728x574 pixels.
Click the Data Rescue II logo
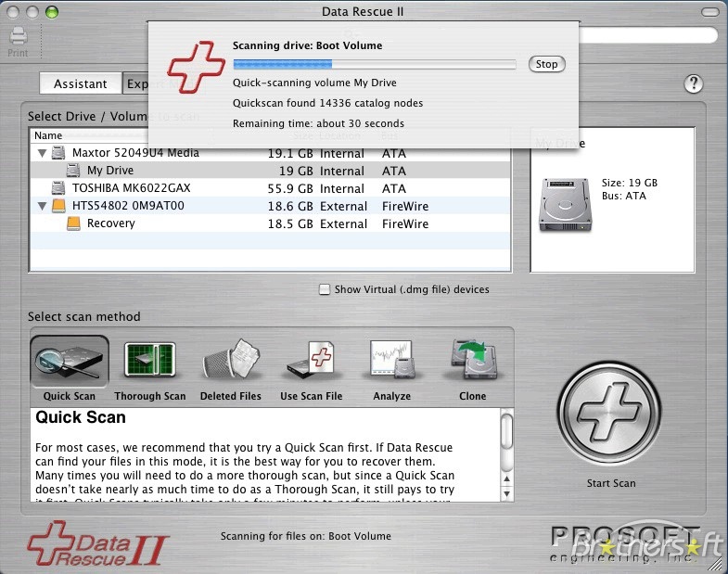point(97,543)
